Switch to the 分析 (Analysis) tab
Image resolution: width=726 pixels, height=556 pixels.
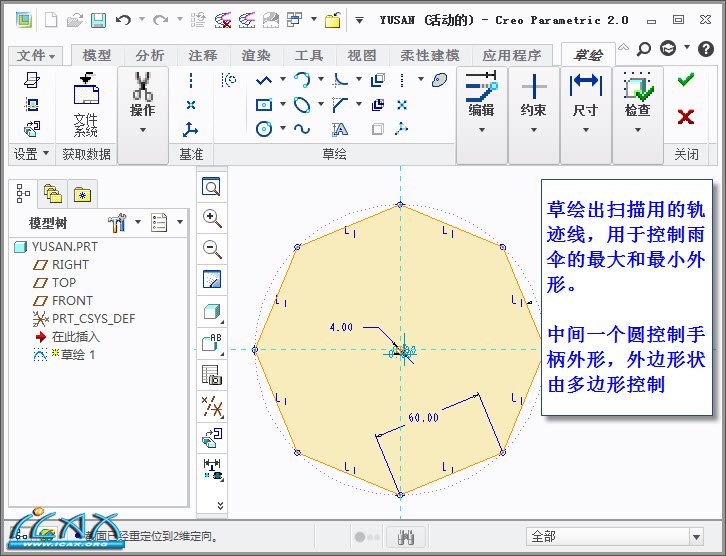coord(150,56)
